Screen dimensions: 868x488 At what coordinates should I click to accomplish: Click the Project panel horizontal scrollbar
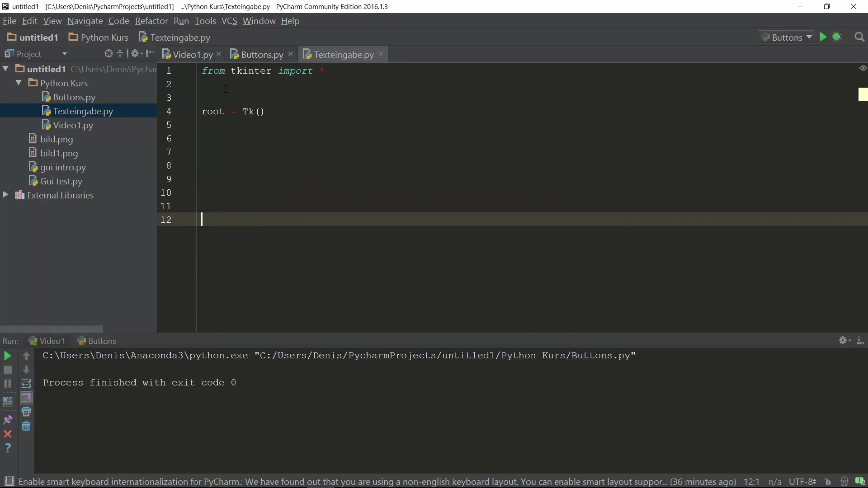52,329
